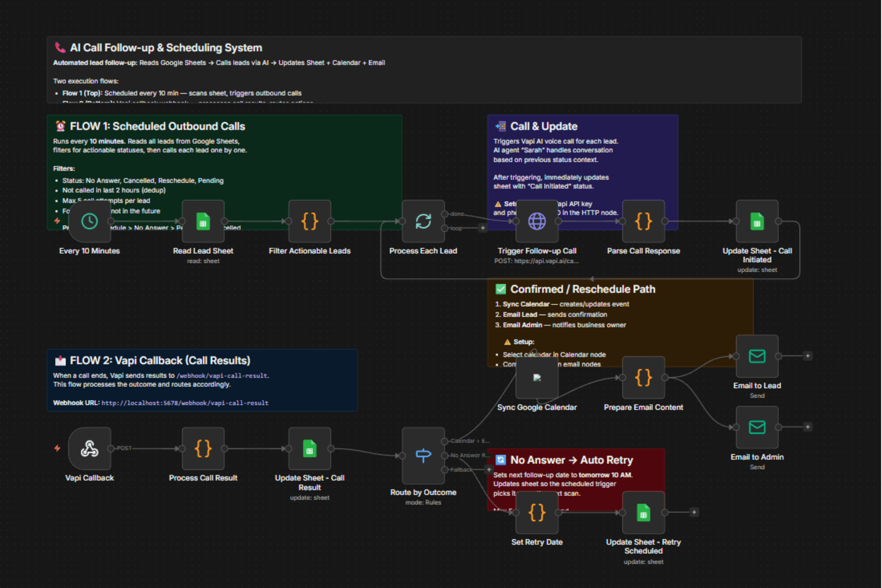
Task: Select the FLOW 2: Vapi Callback sticky note
Action: 202,380
